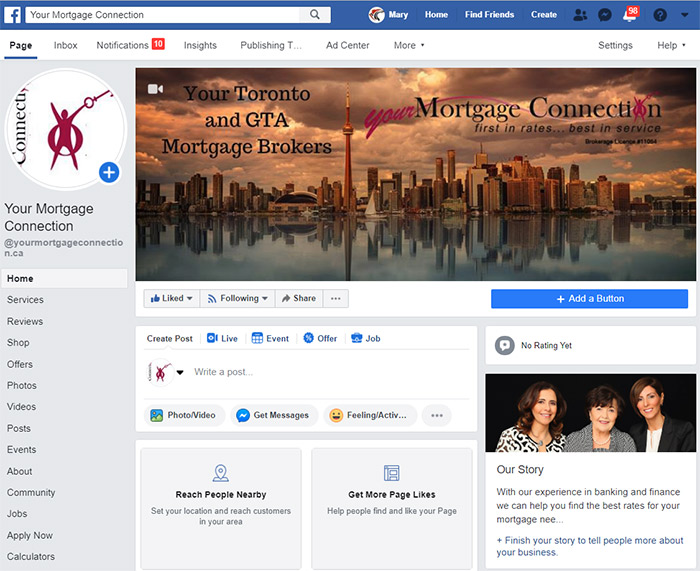The width and height of the screenshot is (700, 571).
Task: Open the Ad Center tab
Action: point(348,45)
